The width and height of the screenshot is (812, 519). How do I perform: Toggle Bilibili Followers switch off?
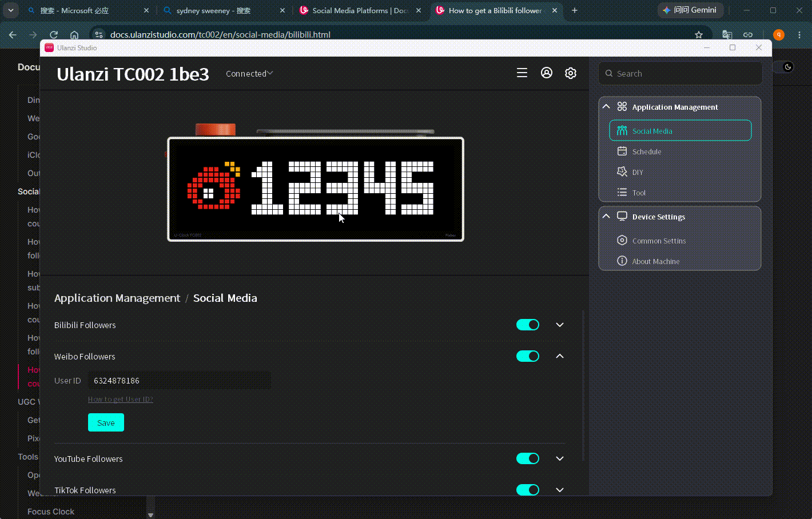[x=528, y=325]
